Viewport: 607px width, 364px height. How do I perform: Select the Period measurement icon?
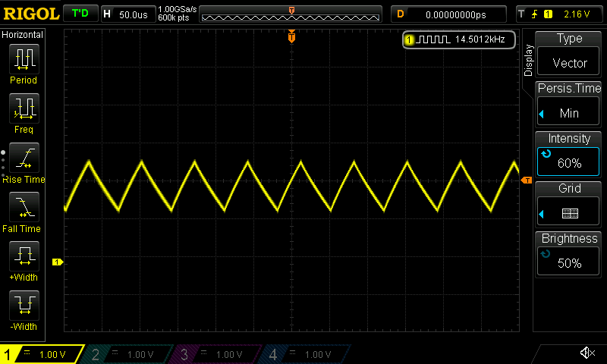click(24, 59)
